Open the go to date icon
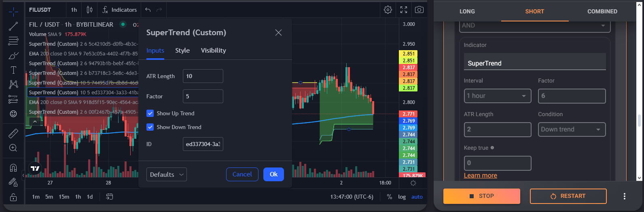Image resolution: width=644 pixels, height=212 pixels. click(110, 197)
